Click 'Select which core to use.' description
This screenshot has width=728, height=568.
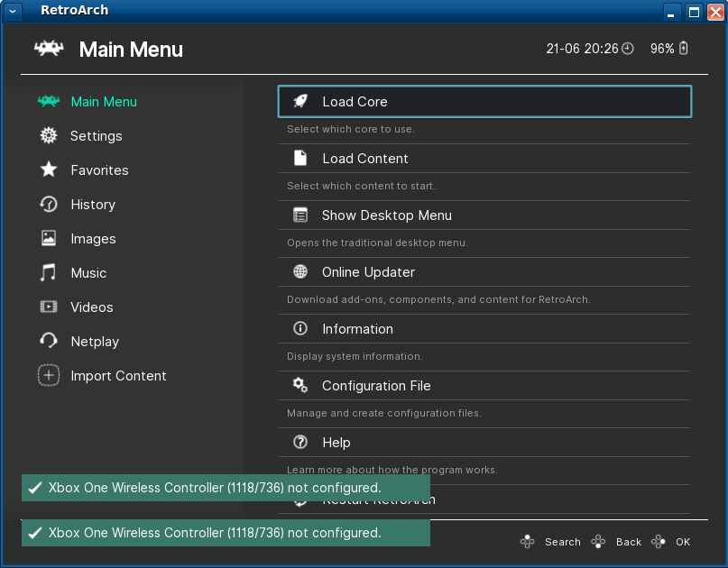point(351,129)
